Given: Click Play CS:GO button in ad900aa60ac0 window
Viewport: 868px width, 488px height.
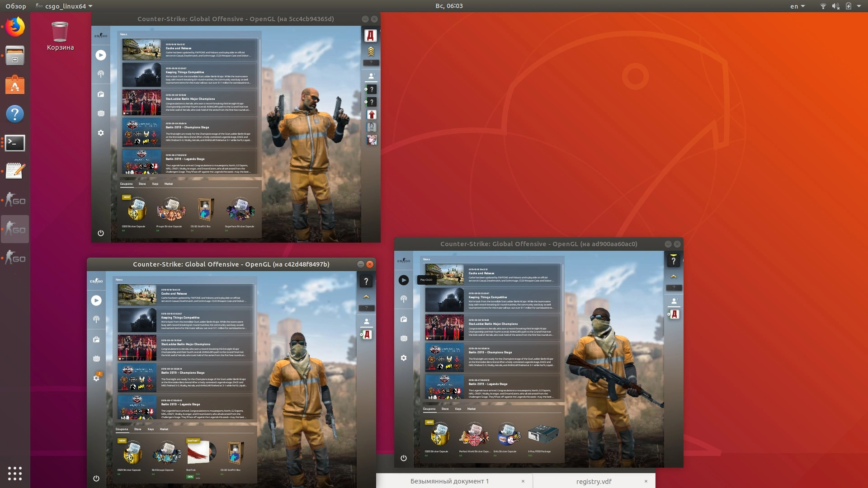Looking at the screenshot, I should coord(404,280).
